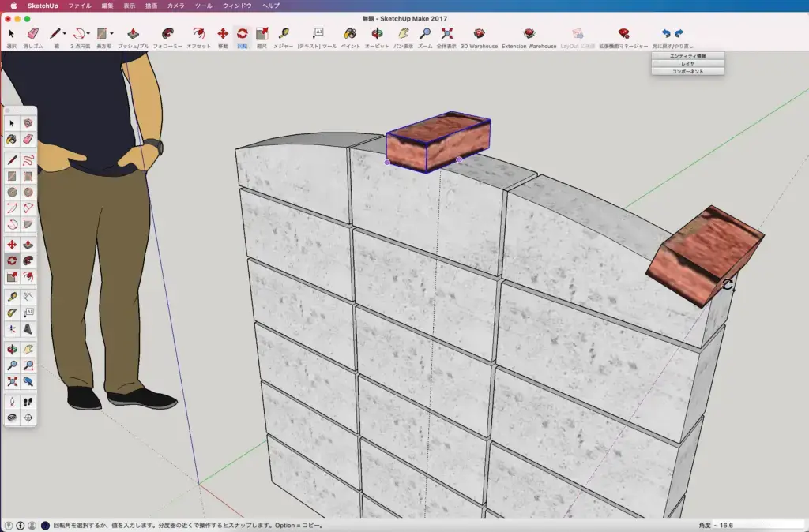
Task: Activate the 3点円弧 arc tool icon
Action: pos(79,33)
